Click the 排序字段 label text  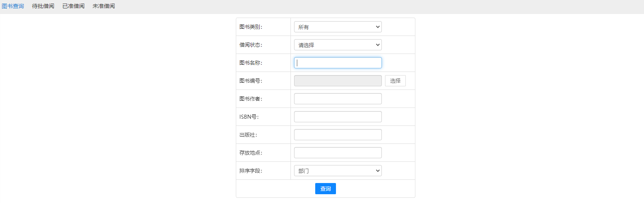(x=251, y=171)
